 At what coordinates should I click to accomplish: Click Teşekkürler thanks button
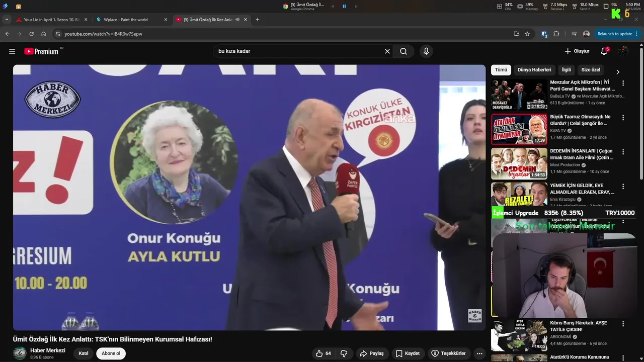point(449,353)
